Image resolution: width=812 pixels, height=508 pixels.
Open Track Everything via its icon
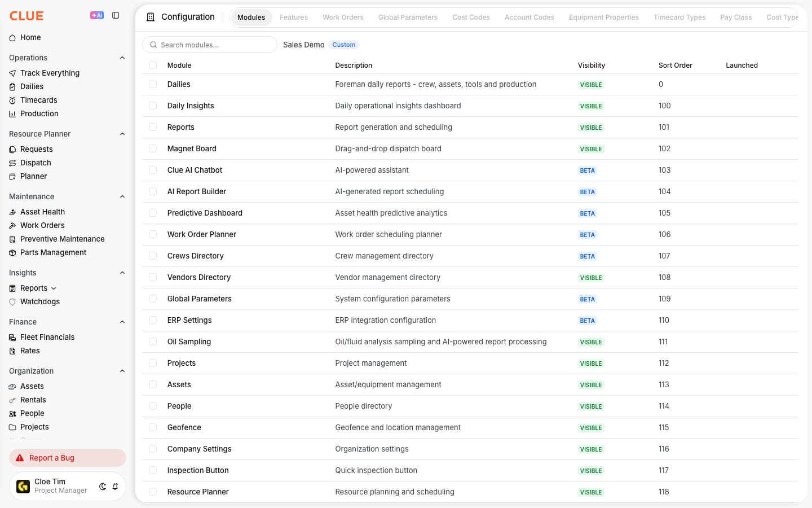pos(12,73)
